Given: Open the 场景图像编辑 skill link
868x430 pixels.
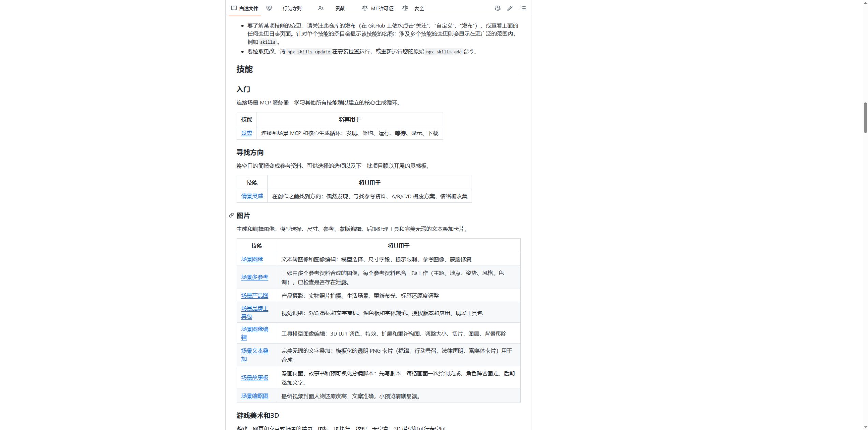Looking at the screenshot, I should (x=255, y=333).
